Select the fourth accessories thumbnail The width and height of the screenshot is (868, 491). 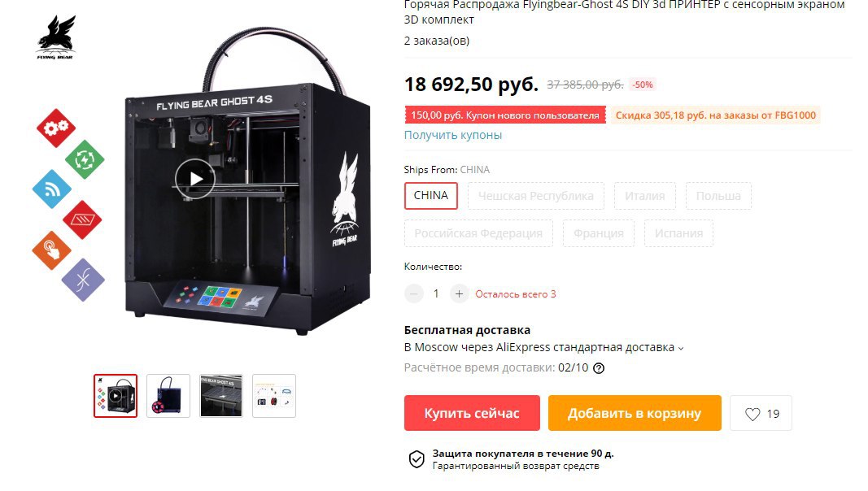tap(274, 396)
